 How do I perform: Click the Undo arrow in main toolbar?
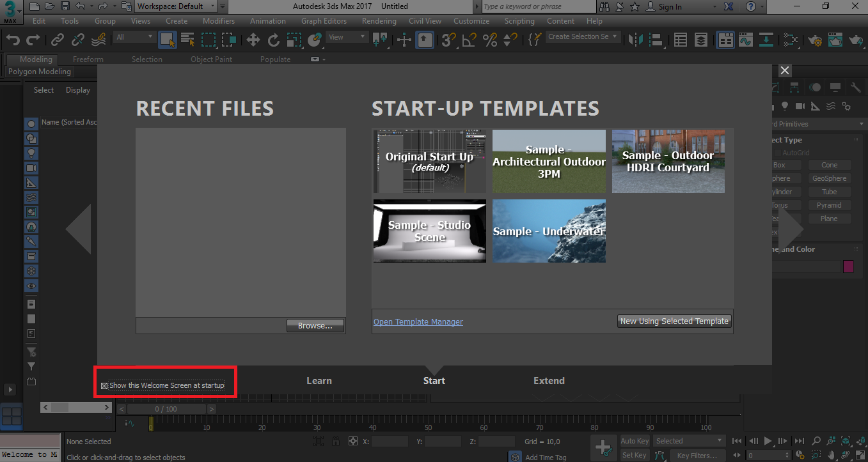(x=13, y=40)
